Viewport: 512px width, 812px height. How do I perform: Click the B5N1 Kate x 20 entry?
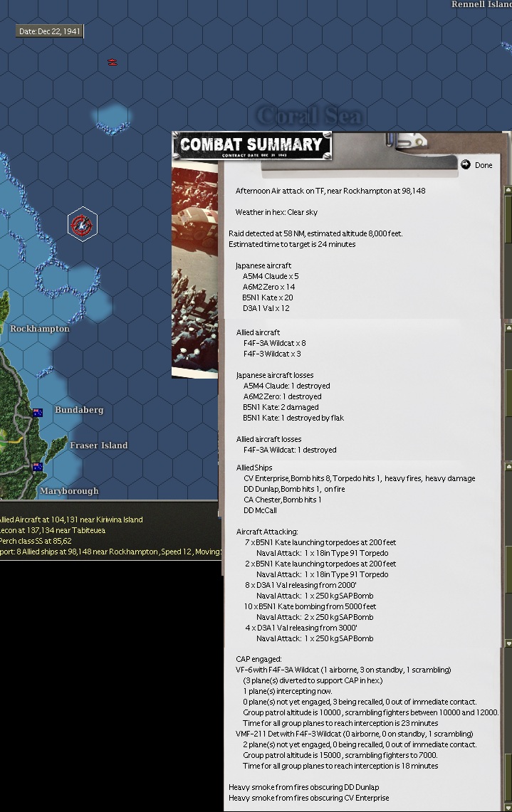pos(268,297)
